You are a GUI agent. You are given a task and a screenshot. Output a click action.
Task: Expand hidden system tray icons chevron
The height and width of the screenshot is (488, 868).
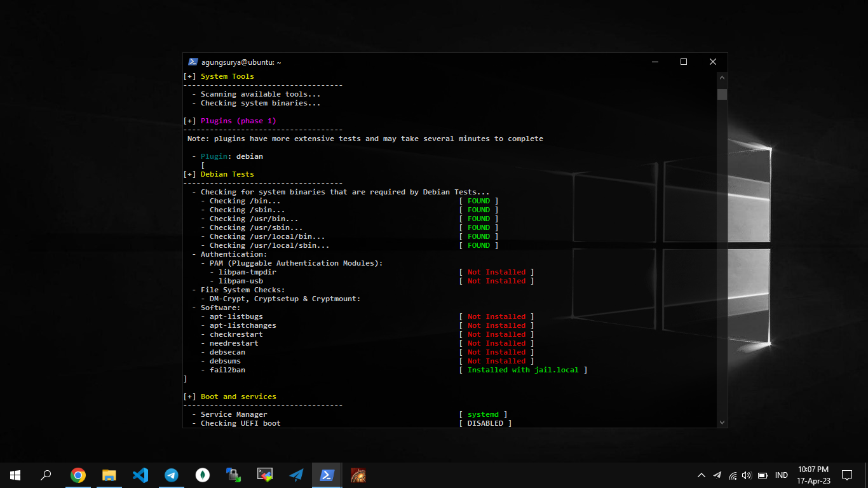click(x=702, y=475)
